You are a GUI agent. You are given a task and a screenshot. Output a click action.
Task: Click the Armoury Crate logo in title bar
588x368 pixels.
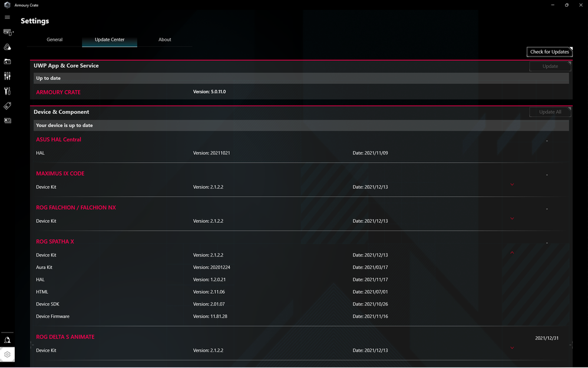[x=7, y=5]
